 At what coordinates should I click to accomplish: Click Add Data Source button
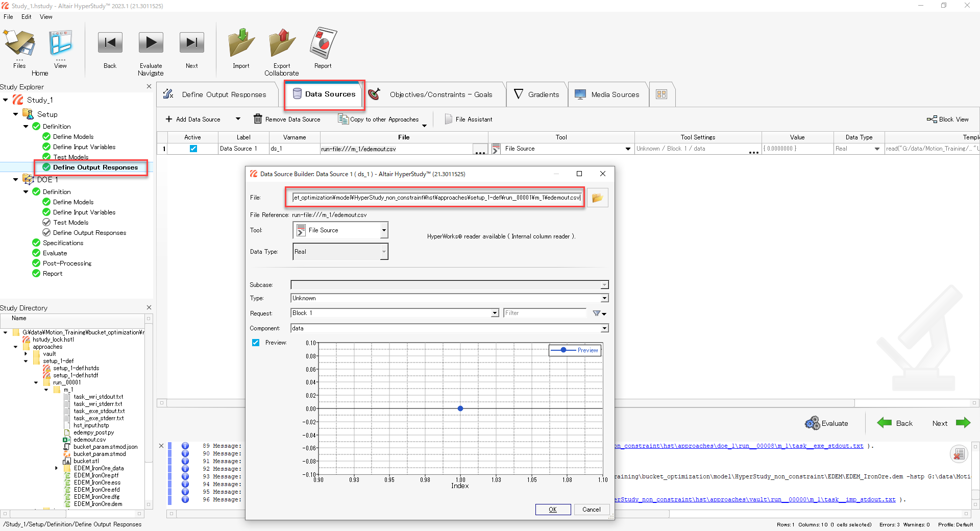click(193, 119)
